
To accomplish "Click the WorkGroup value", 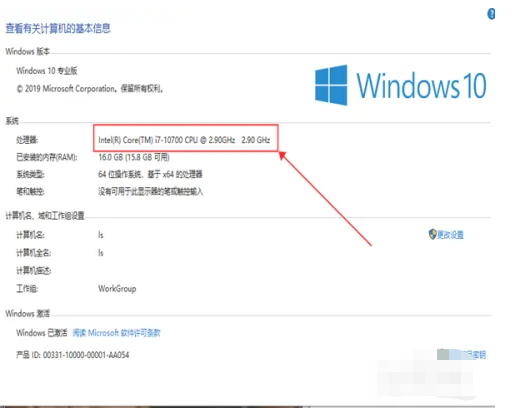I will tap(117, 289).
